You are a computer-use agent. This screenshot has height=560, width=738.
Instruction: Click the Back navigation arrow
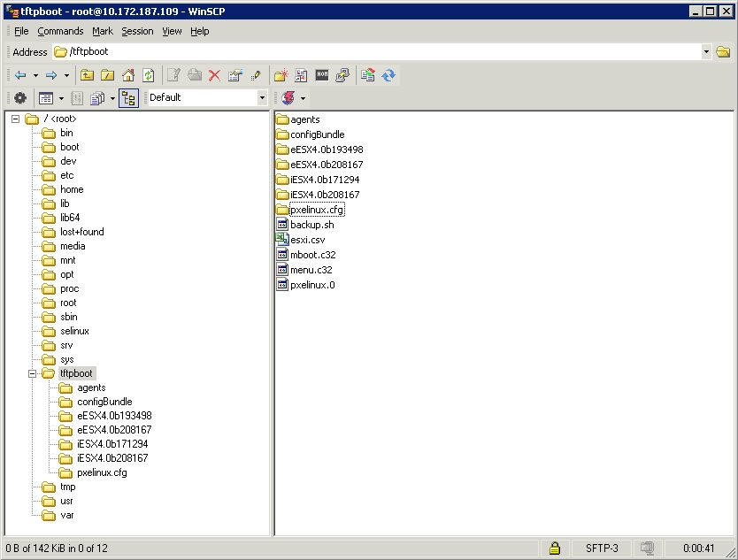tap(20, 75)
